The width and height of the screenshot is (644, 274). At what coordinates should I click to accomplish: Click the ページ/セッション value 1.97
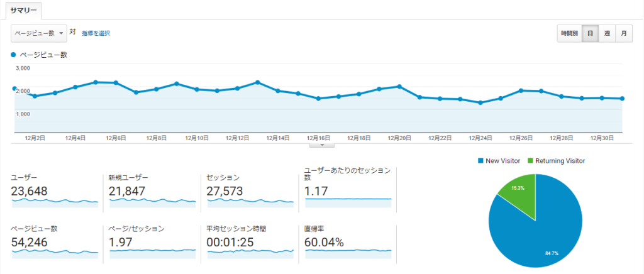119,243
